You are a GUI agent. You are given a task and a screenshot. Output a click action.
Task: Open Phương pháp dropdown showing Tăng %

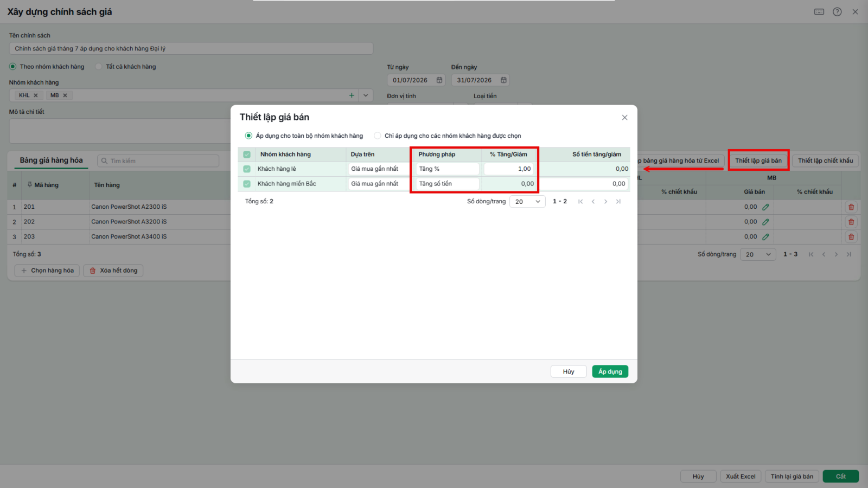(x=448, y=169)
